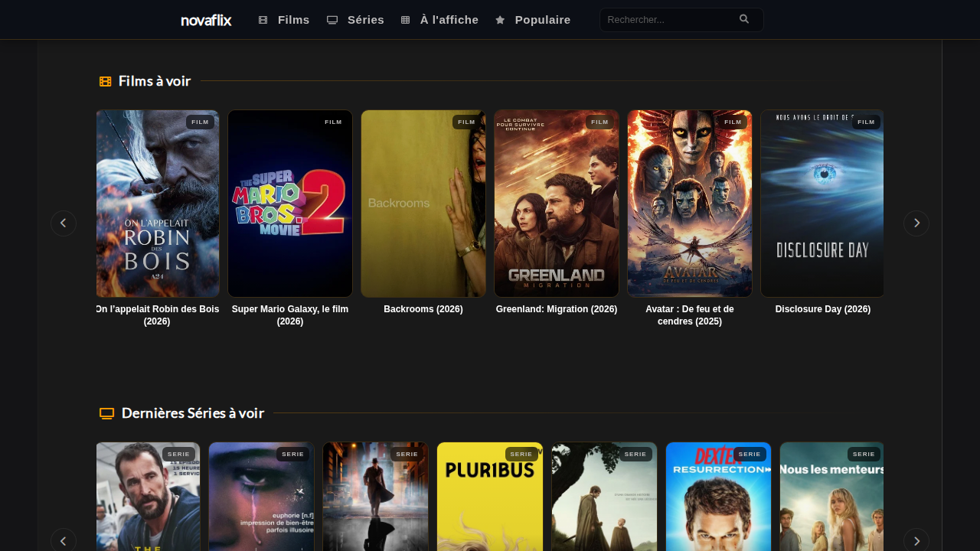Open the Euphorie series poster
This screenshot has height=551, width=980.
[261, 497]
